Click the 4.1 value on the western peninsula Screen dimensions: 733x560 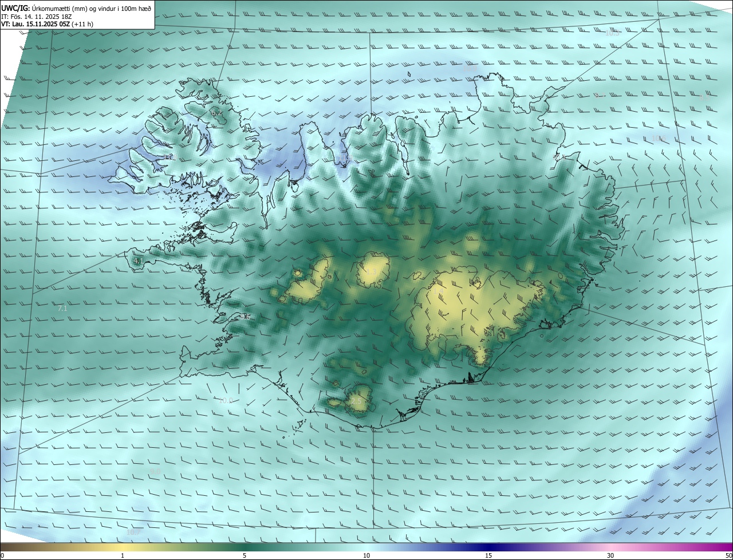pyautogui.click(x=138, y=261)
